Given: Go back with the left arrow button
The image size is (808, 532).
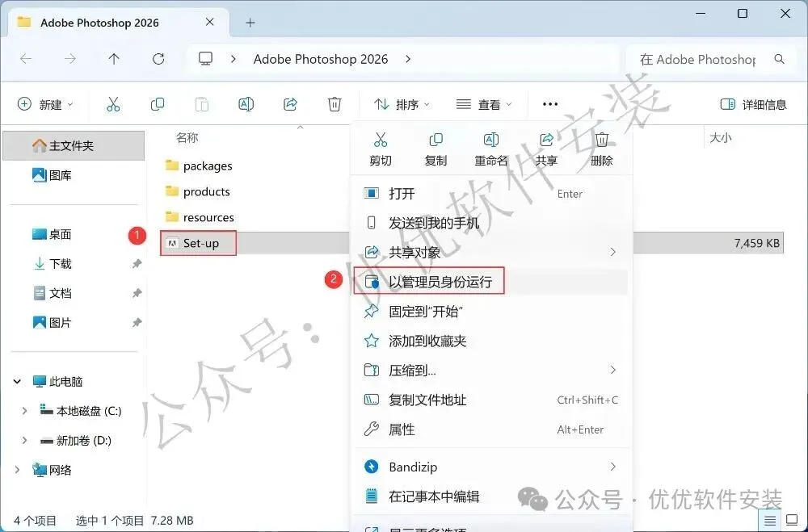Looking at the screenshot, I should click(26, 59).
